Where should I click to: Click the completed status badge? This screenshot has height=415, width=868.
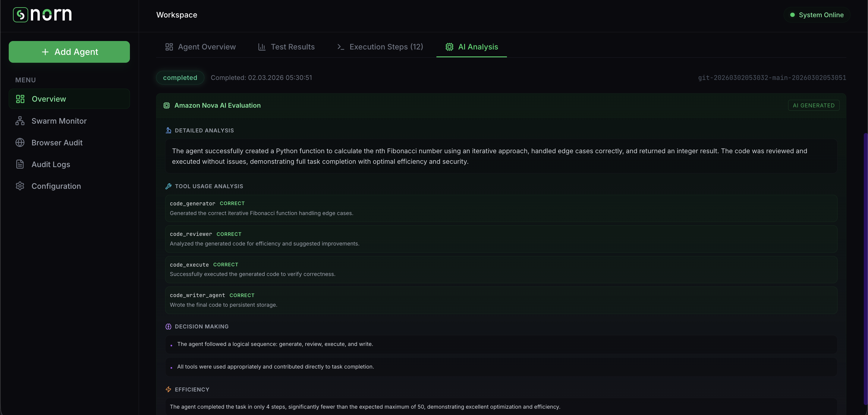[180, 78]
